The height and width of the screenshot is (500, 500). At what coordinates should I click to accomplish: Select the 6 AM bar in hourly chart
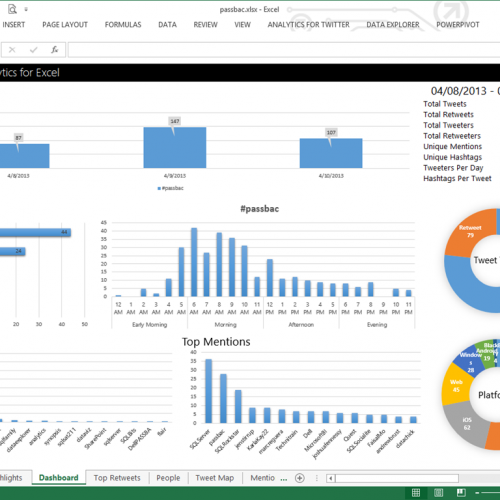(x=194, y=262)
